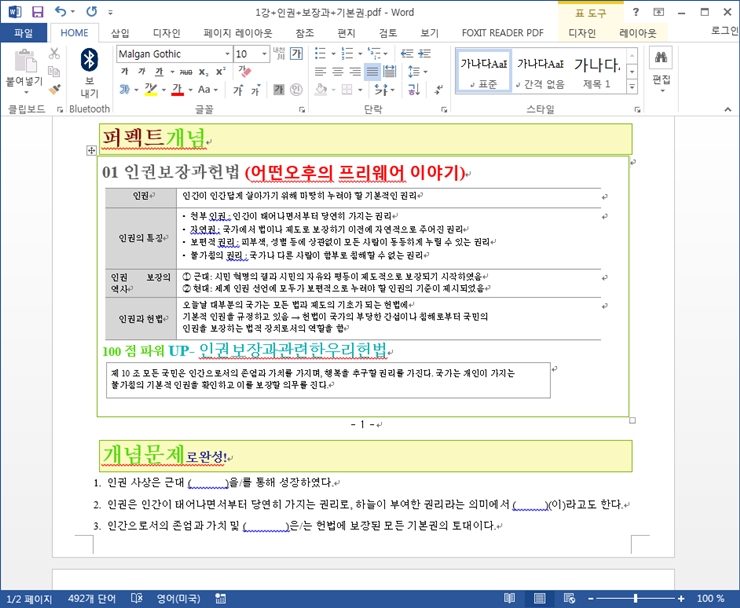Click the 100 % zoom level

[710, 599]
